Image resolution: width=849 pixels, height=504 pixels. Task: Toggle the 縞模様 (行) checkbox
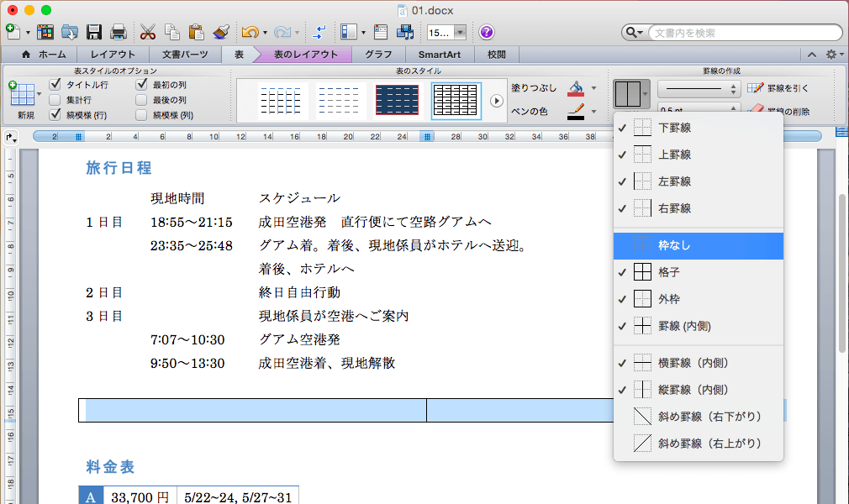pyautogui.click(x=55, y=114)
